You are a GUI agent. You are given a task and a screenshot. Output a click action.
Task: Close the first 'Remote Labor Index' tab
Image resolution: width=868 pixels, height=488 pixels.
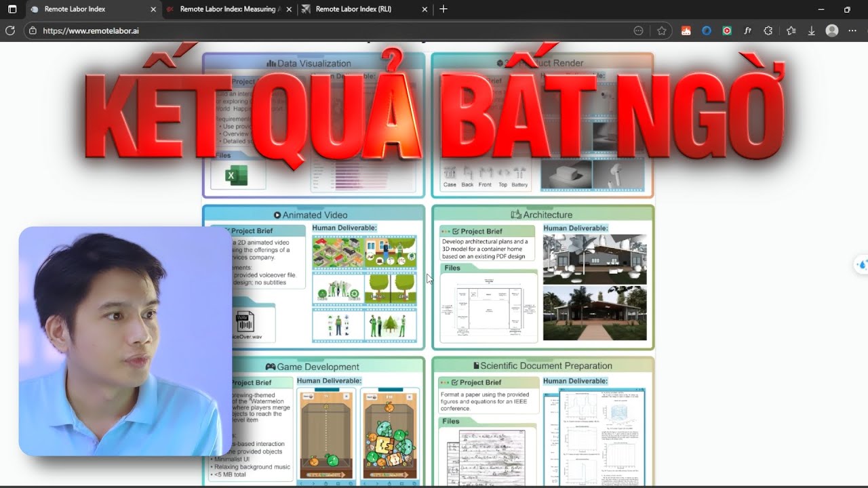pos(153,9)
